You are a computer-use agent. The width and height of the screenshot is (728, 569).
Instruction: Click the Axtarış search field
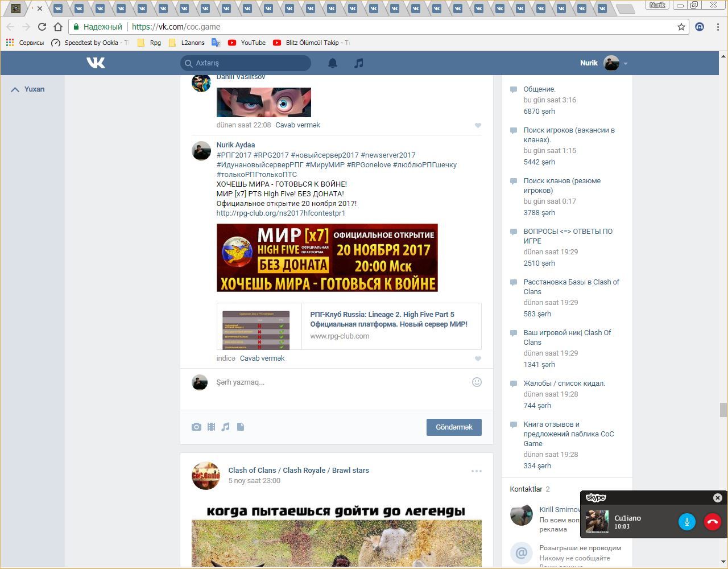click(x=246, y=63)
